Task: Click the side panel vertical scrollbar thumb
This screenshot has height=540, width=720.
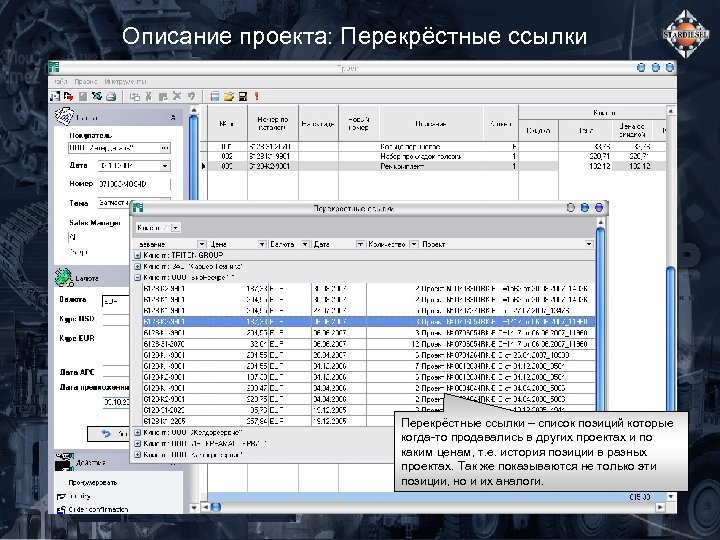Action: [194, 158]
